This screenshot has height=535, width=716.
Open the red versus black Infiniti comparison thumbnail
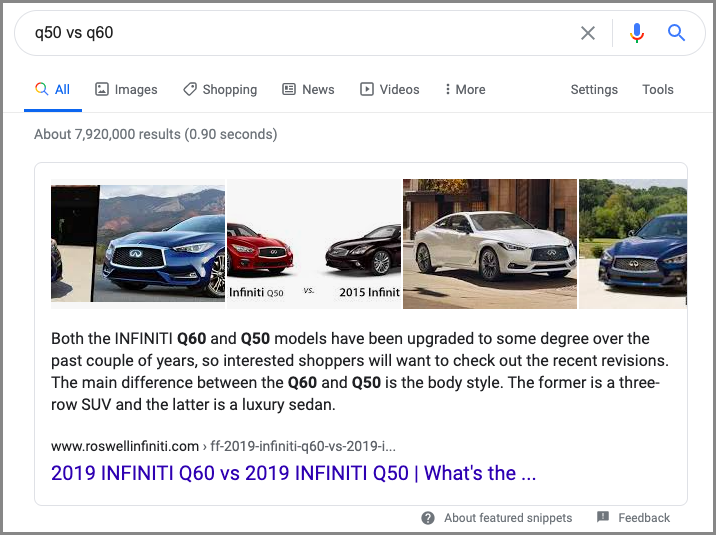[314, 243]
